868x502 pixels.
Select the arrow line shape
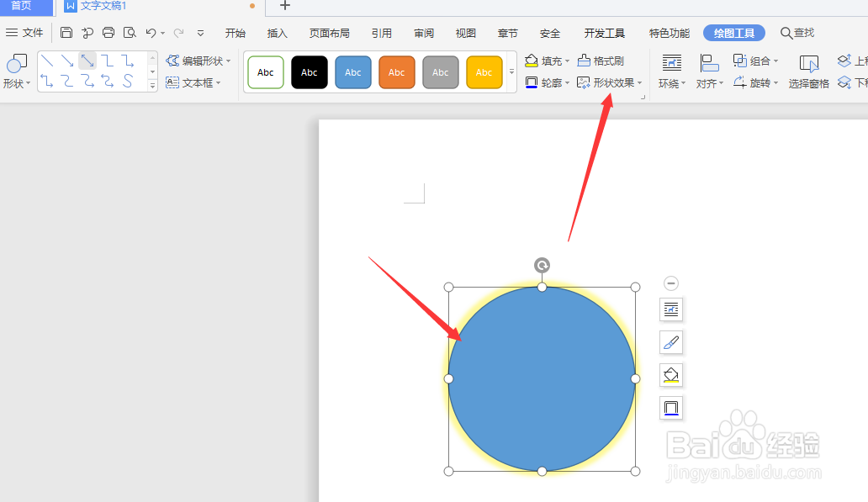pos(67,61)
